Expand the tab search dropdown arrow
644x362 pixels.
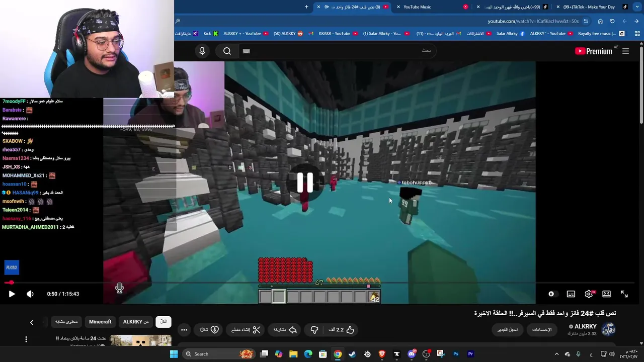tap(637, 7)
